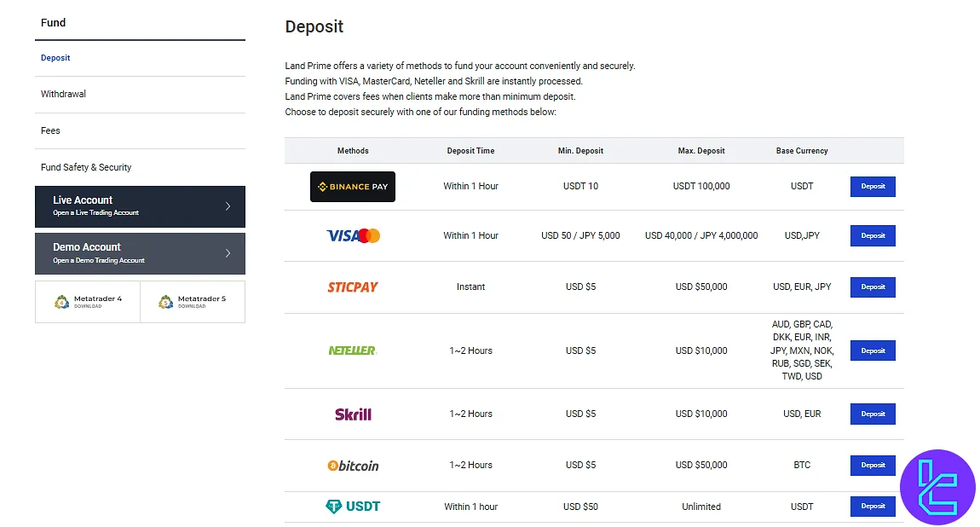Click Deposit on the USDT row
The width and height of the screenshot is (980, 527).
click(872, 506)
